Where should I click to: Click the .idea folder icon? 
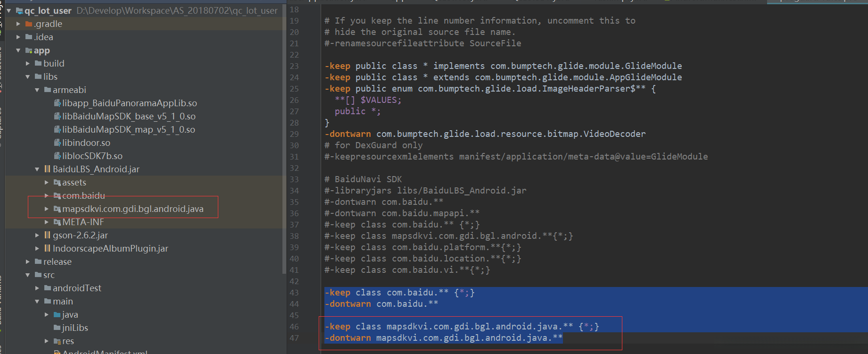pos(29,37)
